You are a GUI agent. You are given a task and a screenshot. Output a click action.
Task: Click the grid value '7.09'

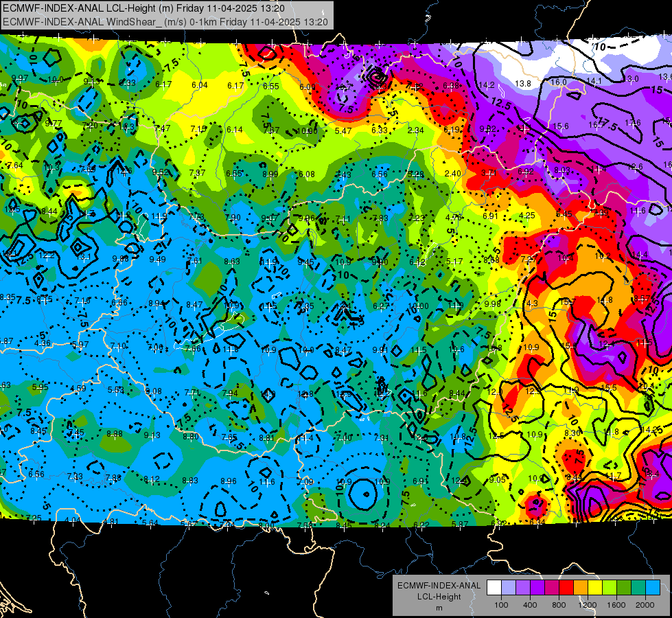(305, 481)
